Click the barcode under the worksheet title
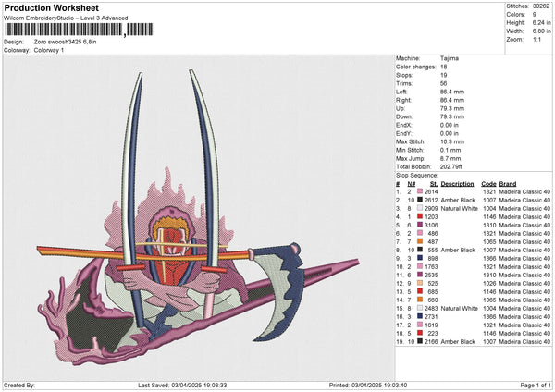Viewport: 555px width, 392px height. tap(79, 30)
